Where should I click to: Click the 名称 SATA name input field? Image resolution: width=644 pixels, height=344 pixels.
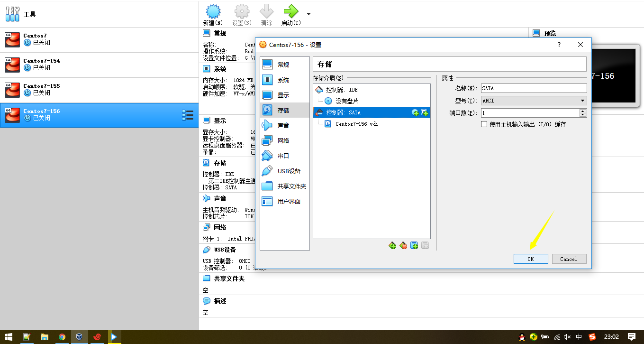tap(534, 88)
